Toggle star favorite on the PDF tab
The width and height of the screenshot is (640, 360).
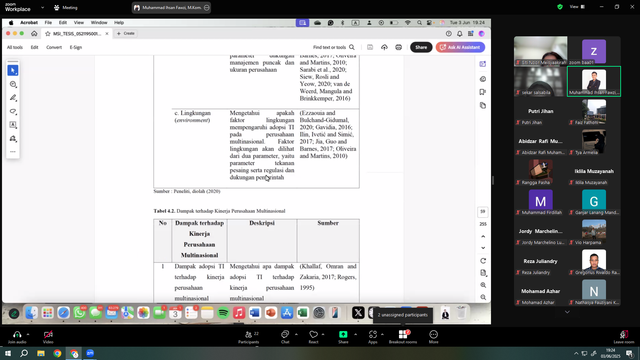[x=48, y=33]
